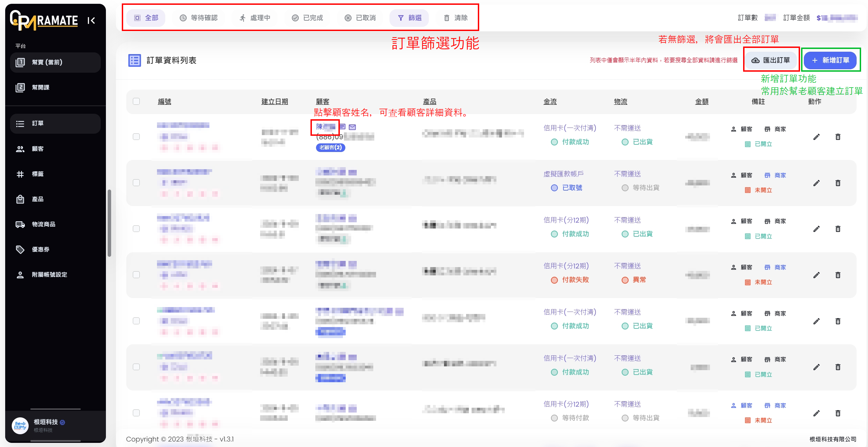The image size is (868, 447).
Task: Open the 優惠券 tag icon in sidebar
Action: 20,250
